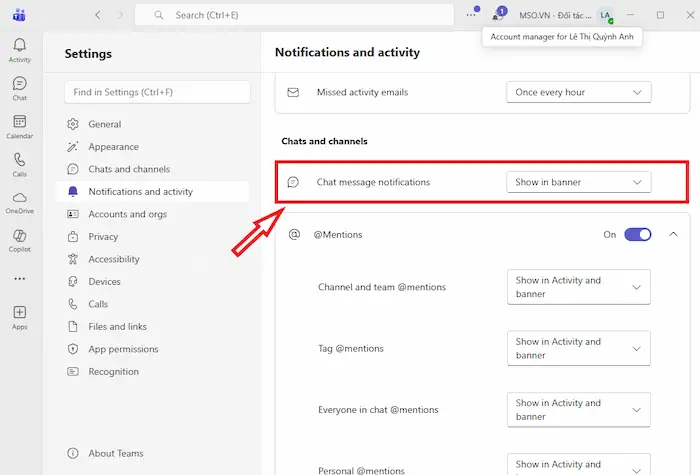Image resolution: width=700 pixels, height=475 pixels.
Task: Open the Tag @mentions dropdown
Action: click(x=578, y=348)
